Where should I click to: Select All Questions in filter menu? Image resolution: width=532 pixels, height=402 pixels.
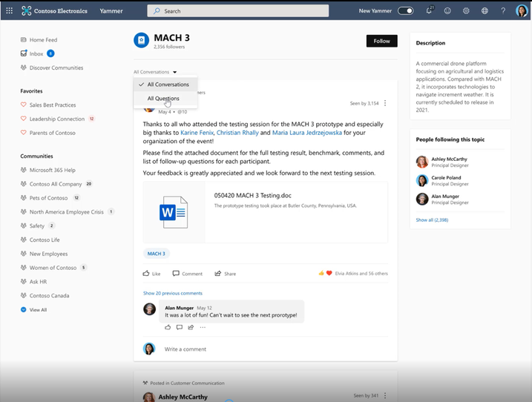[x=165, y=99]
